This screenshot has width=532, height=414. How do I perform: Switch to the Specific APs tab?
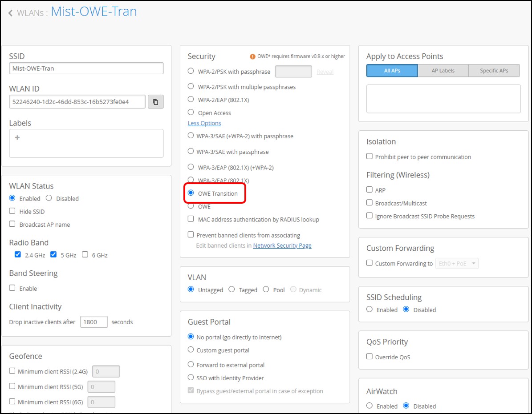pyautogui.click(x=494, y=70)
